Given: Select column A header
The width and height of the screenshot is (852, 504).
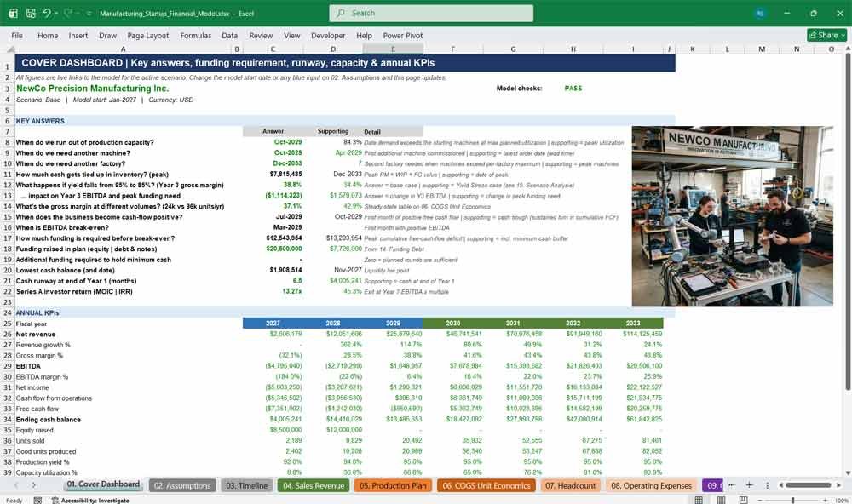Looking at the screenshot, I should pyautogui.click(x=123, y=49).
